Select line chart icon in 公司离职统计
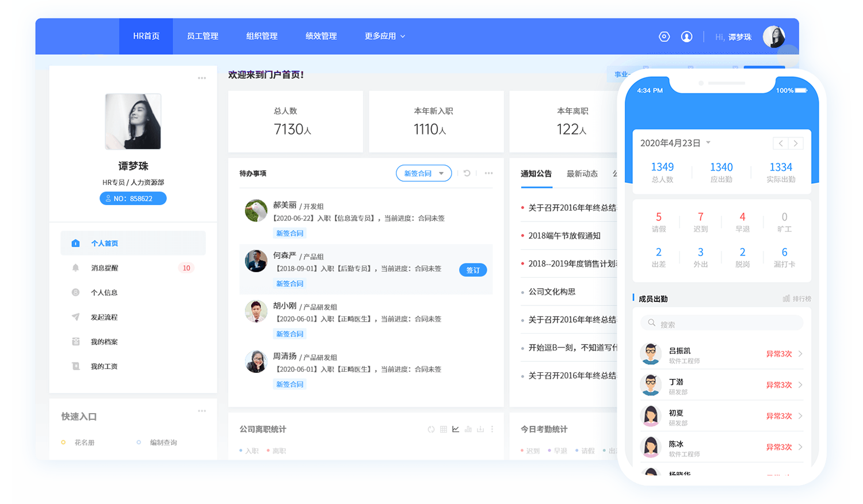The width and height of the screenshot is (863, 504). click(456, 429)
